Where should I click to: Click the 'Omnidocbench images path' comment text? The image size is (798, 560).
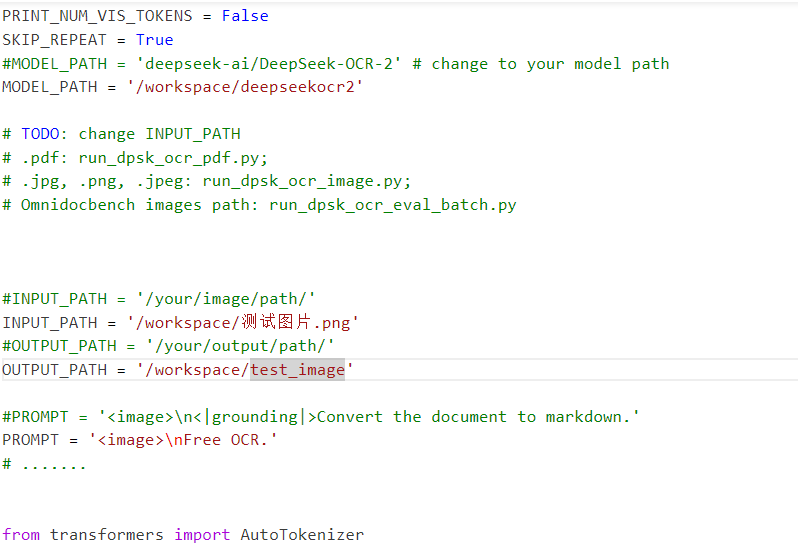click(x=138, y=205)
